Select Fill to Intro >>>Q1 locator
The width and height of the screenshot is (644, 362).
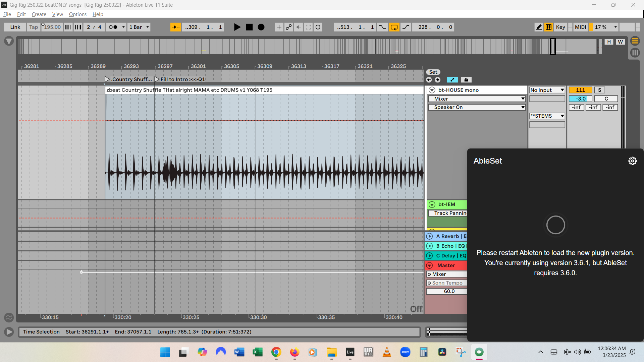[x=180, y=79]
